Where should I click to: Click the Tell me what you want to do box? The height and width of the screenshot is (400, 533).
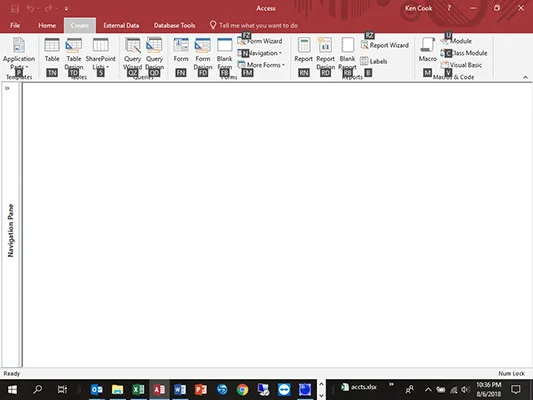pos(254,25)
